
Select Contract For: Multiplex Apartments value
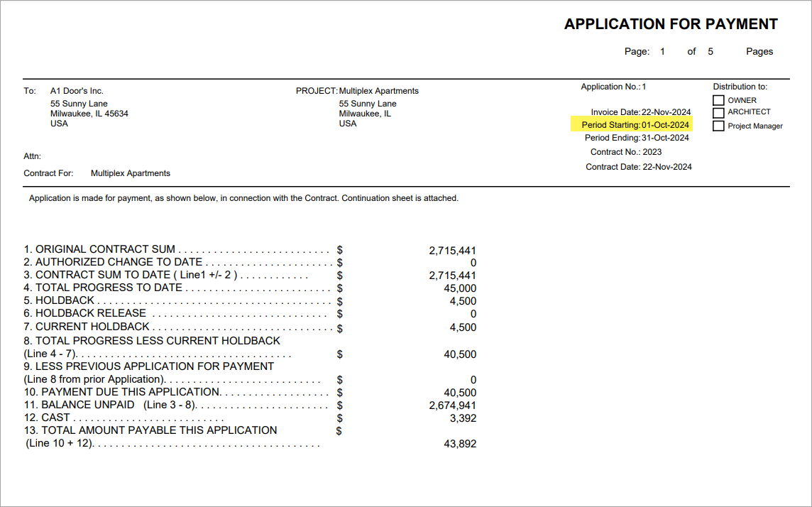131,173
